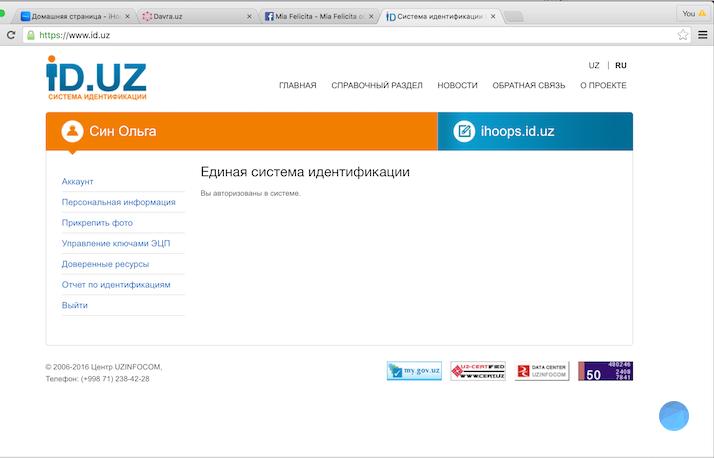Click the user avatar icon beside Син Ольга
The height and width of the screenshot is (458, 714).
click(x=72, y=131)
